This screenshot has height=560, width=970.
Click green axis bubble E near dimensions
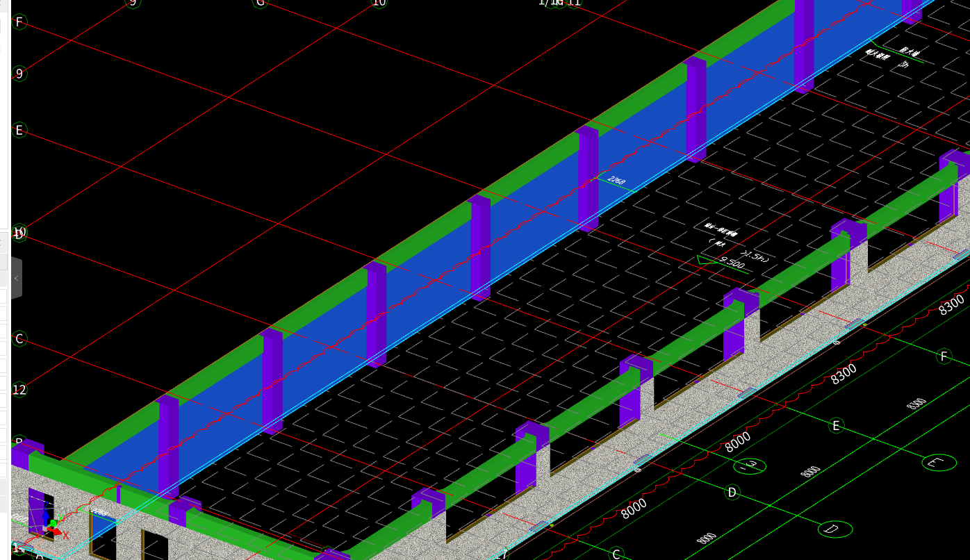point(837,425)
